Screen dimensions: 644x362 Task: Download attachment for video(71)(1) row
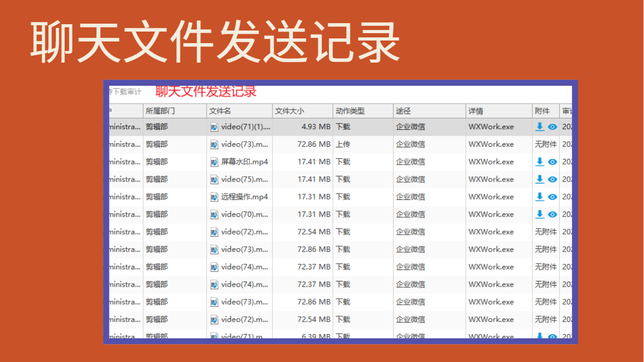[x=540, y=127]
